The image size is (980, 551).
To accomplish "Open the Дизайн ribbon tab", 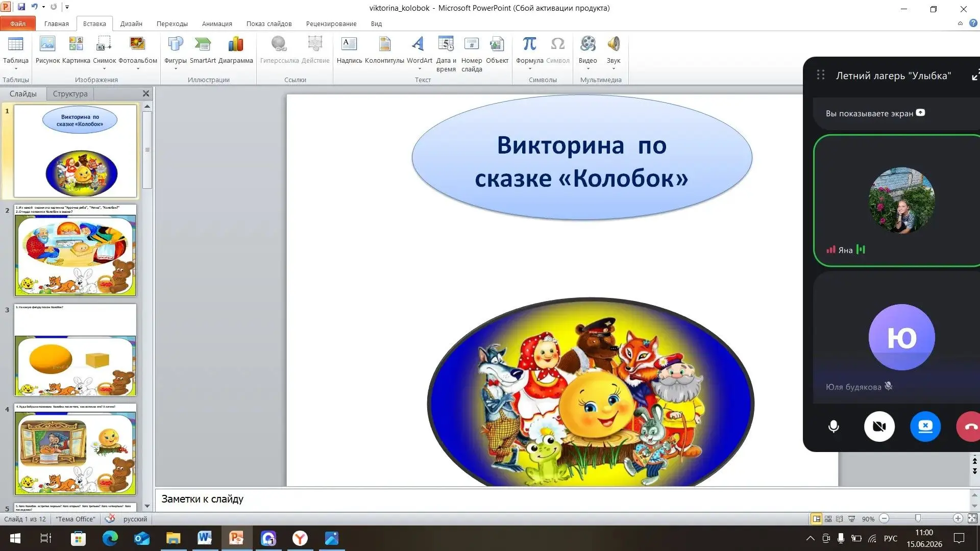I will [x=131, y=23].
